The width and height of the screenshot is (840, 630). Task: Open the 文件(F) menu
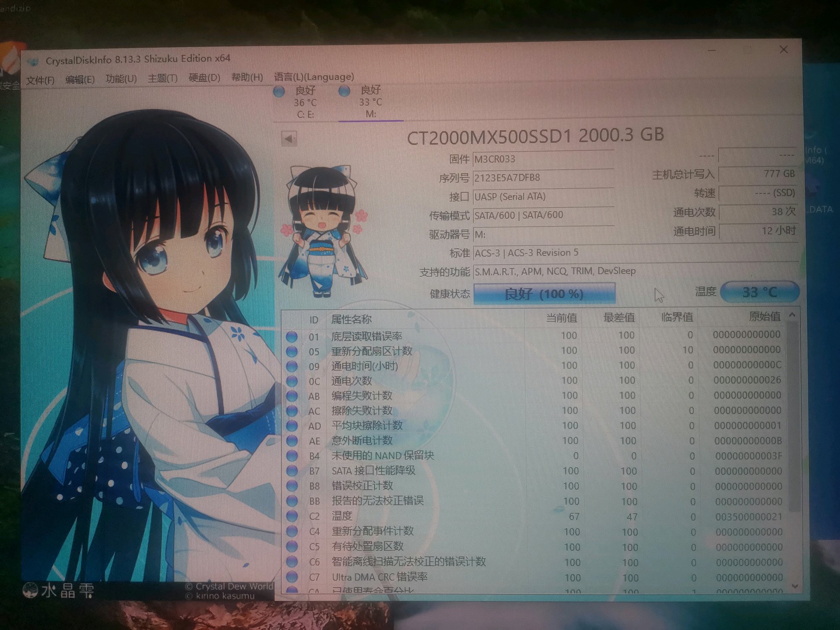pyautogui.click(x=40, y=80)
